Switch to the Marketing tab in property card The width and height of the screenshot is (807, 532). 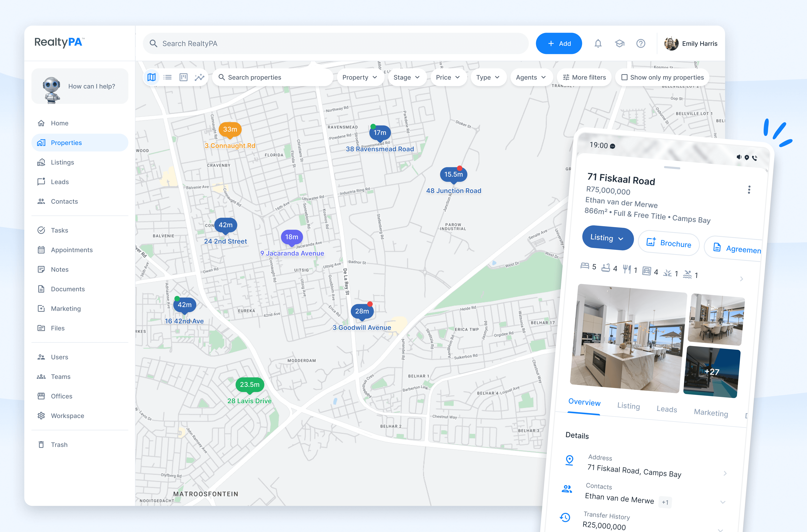click(711, 413)
